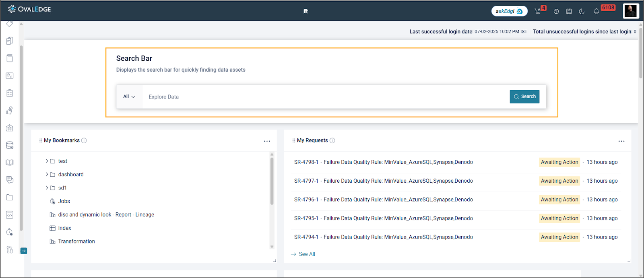Click the Search button

coord(524,97)
